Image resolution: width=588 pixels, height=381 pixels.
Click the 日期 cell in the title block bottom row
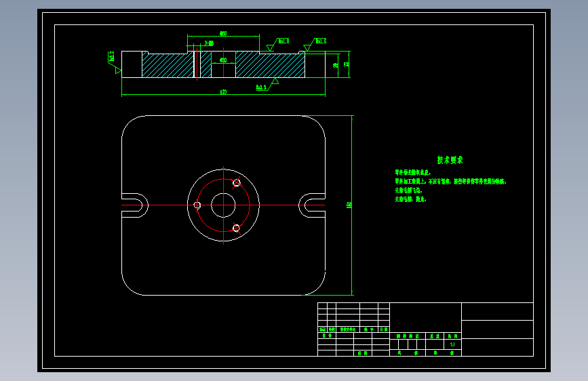tap(362, 353)
